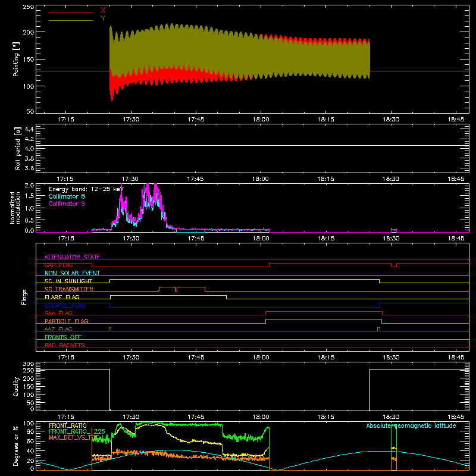The width and height of the screenshot is (476, 476).
Task: Click 18:15 time label under Roll period plot
Action: click(325, 179)
